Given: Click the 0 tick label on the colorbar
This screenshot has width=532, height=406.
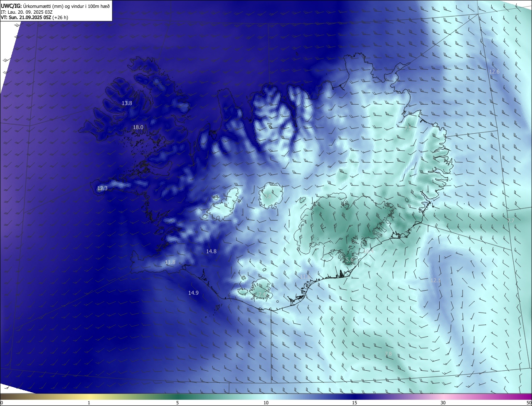Looking at the screenshot, I should click(x=2, y=403).
